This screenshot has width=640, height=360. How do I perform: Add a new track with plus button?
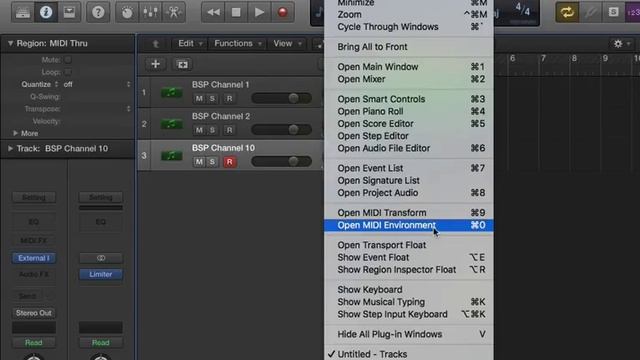tap(156, 64)
